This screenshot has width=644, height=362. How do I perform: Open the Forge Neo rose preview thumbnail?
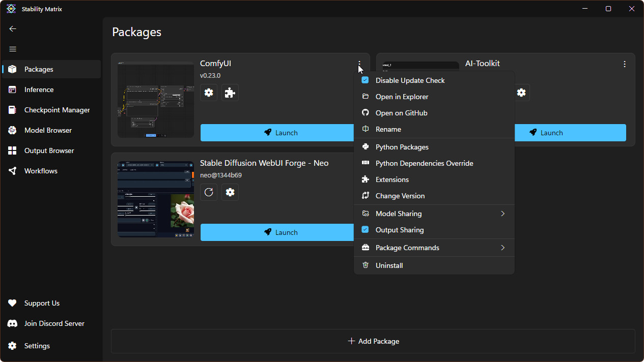[x=156, y=199]
